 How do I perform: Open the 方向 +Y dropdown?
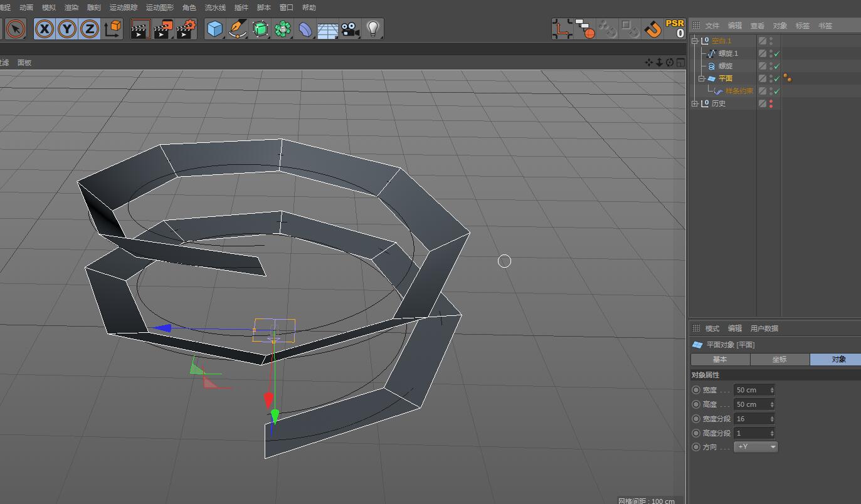pyautogui.click(x=757, y=447)
